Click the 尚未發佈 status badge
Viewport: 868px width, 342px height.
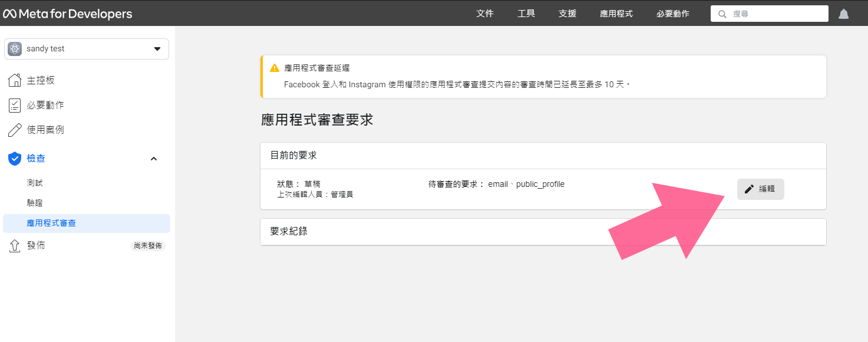click(x=148, y=246)
